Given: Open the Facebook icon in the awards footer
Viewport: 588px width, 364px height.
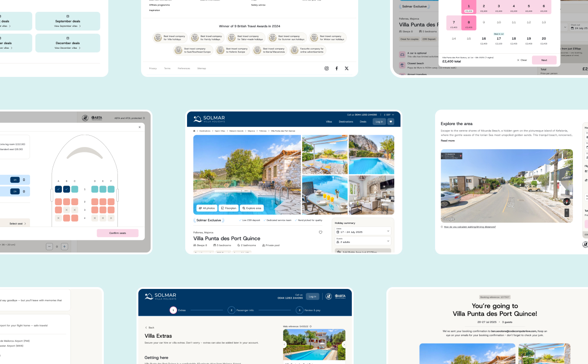Looking at the screenshot, I should (337, 68).
